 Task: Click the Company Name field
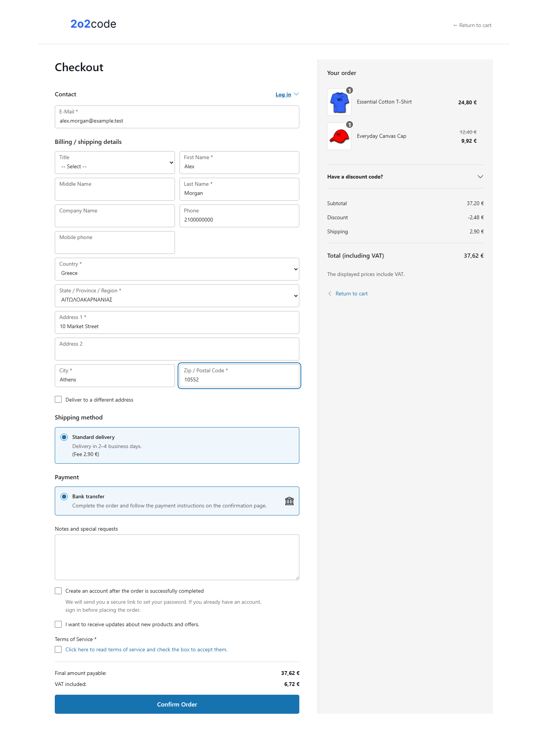click(115, 216)
